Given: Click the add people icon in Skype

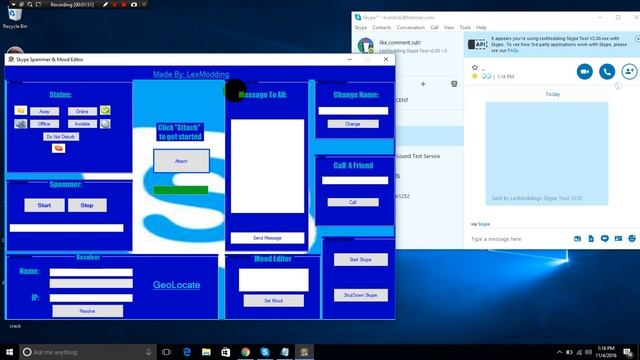Looking at the screenshot, I should click(x=629, y=71).
